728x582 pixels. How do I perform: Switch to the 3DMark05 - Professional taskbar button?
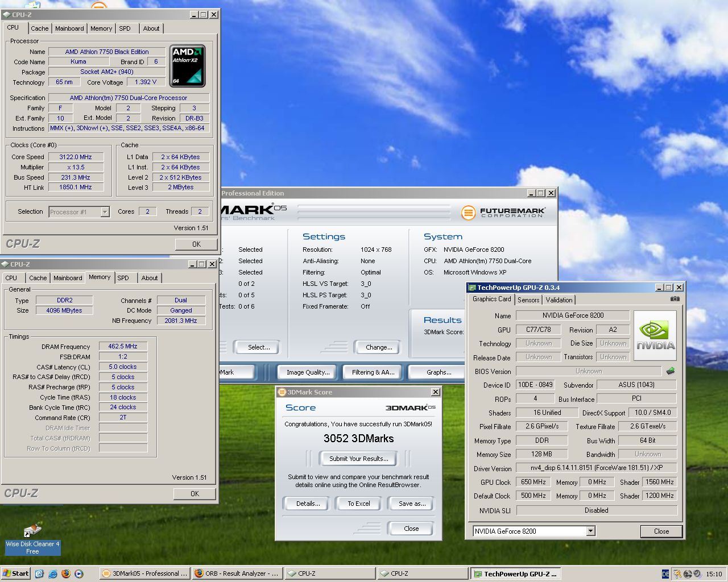[x=144, y=573]
